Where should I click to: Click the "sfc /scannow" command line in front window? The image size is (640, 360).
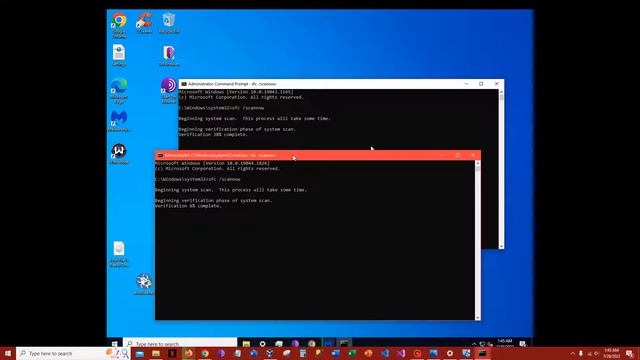click(x=198, y=179)
